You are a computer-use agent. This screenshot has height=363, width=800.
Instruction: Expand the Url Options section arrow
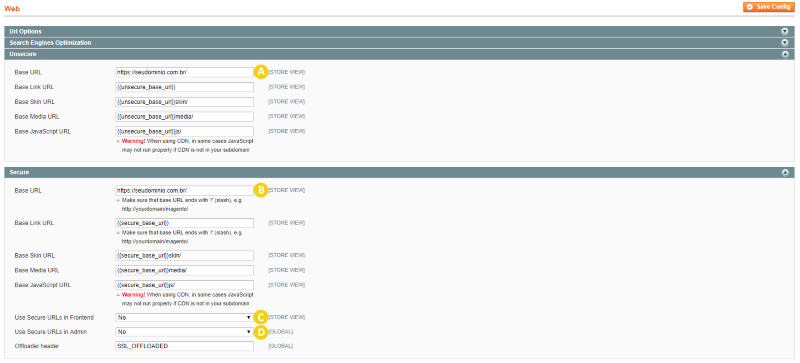pyautogui.click(x=785, y=31)
